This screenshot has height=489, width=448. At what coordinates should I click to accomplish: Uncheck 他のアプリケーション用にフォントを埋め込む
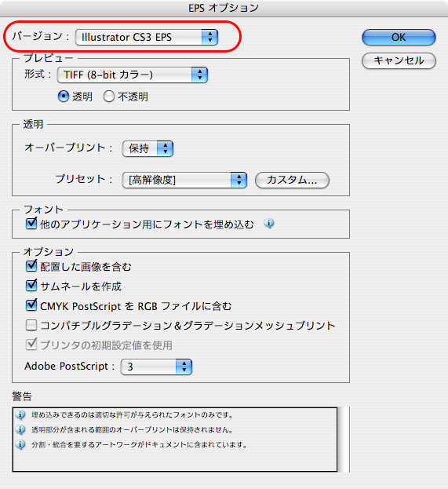point(31,224)
